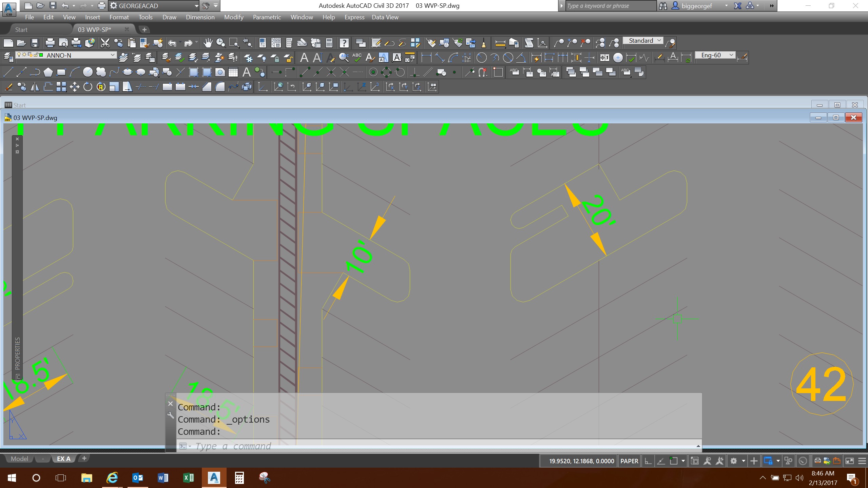Freeze the ANNO-N layer via sun icon
868x488 pixels.
[24, 55]
